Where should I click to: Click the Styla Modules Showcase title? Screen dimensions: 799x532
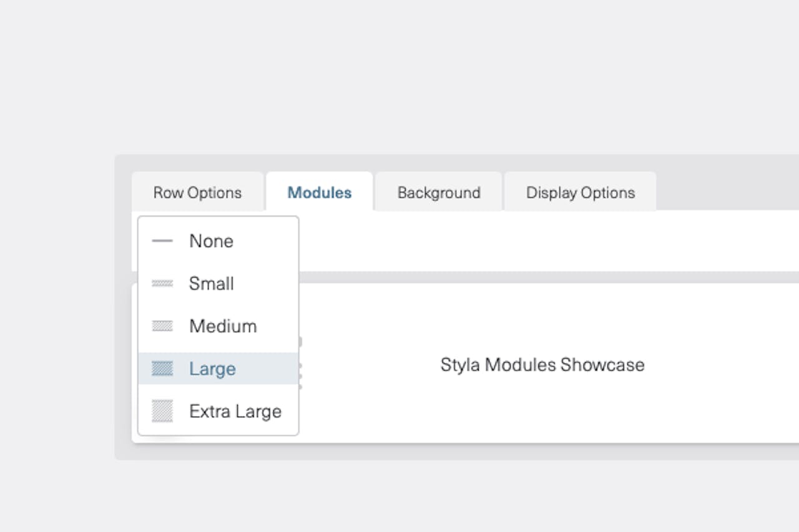click(x=542, y=365)
